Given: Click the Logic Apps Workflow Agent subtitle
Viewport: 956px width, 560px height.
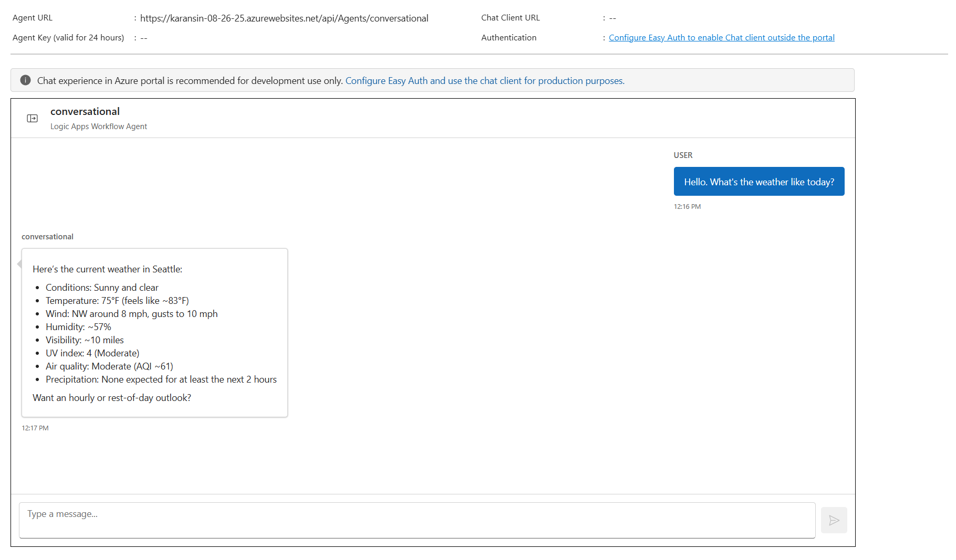Looking at the screenshot, I should (x=98, y=126).
